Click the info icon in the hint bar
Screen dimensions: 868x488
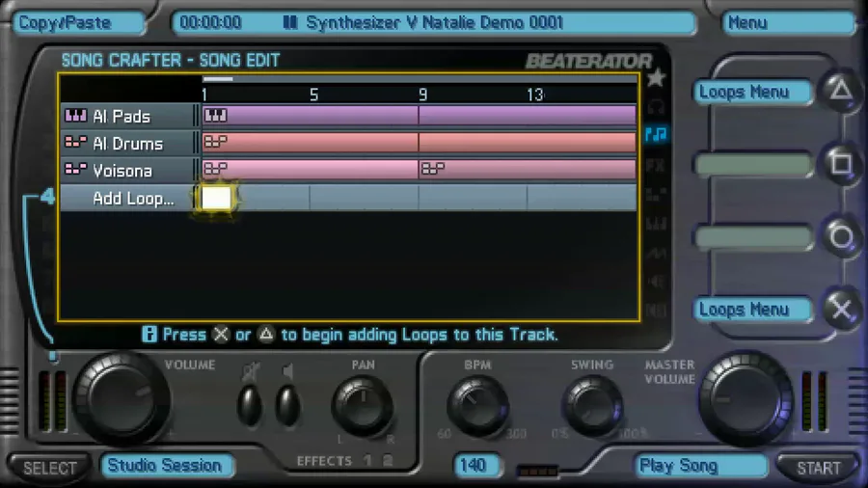tap(149, 335)
